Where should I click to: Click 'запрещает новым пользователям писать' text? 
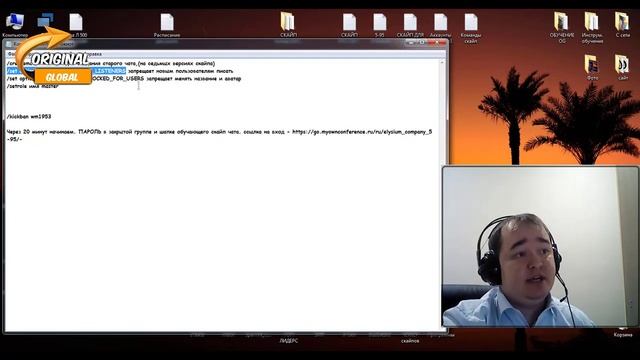(x=180, y=71)
